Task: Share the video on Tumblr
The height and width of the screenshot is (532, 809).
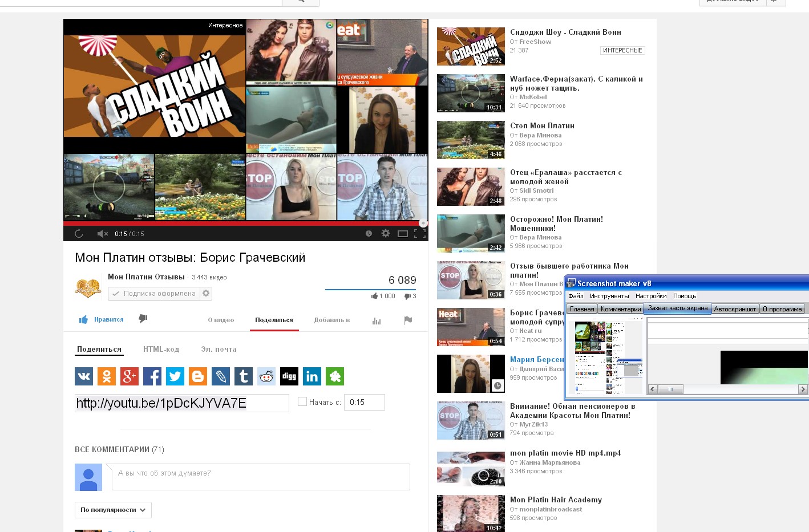Action: [x=244, y=376]
